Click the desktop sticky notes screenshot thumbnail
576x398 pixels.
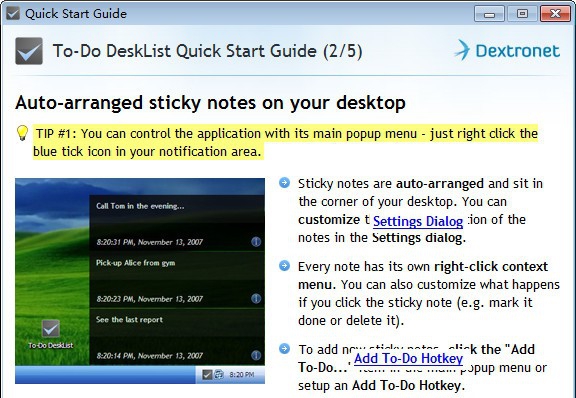pos(140,281)
